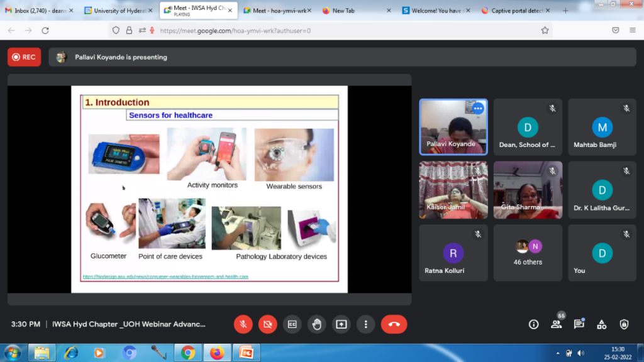Expand the 46 others participant tile
This screenshot has width=644, height=362.
(528, 253)
